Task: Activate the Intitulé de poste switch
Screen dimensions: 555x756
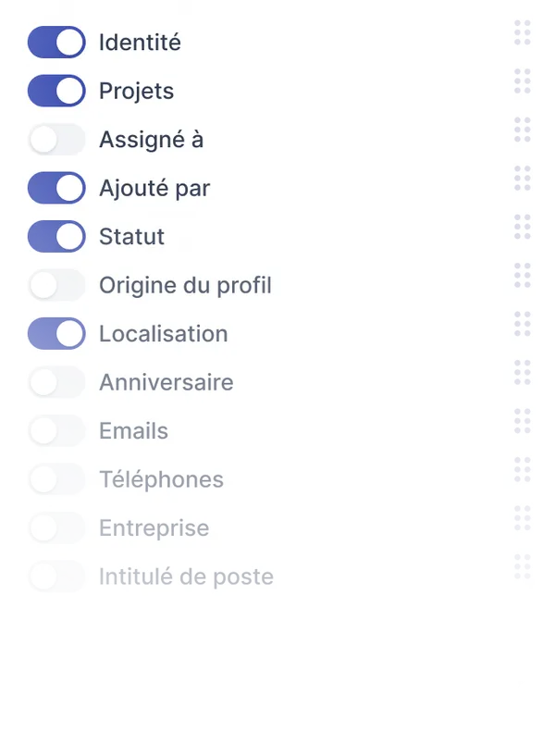Action: [56, 576]
